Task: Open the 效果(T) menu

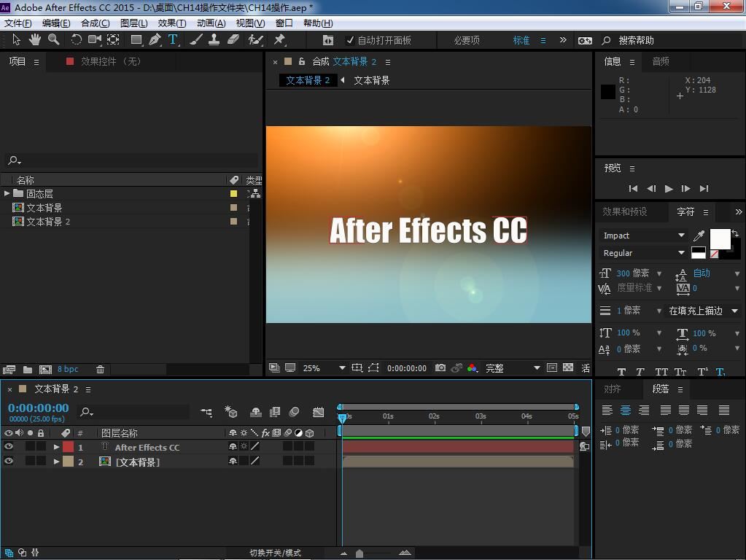Action: [x=172, y=23]
